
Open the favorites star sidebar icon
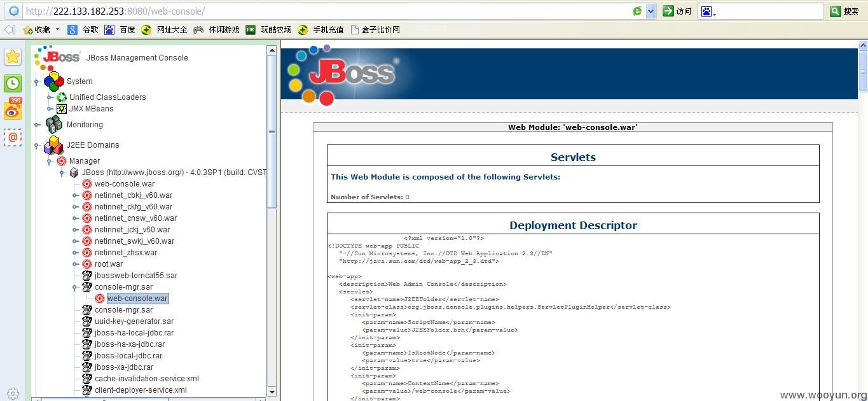pyautogui.click(x=13, y=57)
